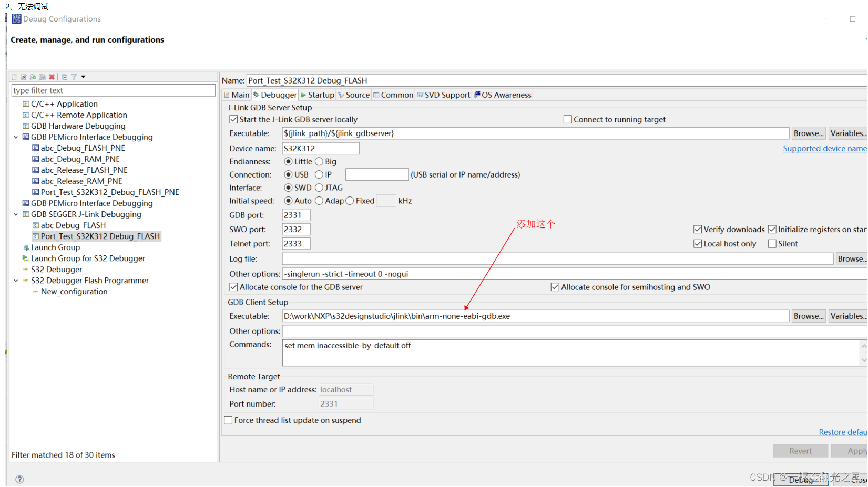The width and height of the screenshot is (868, 487).
Task: Click the New prototype configuration icon
Action: (x=24, y=77)
